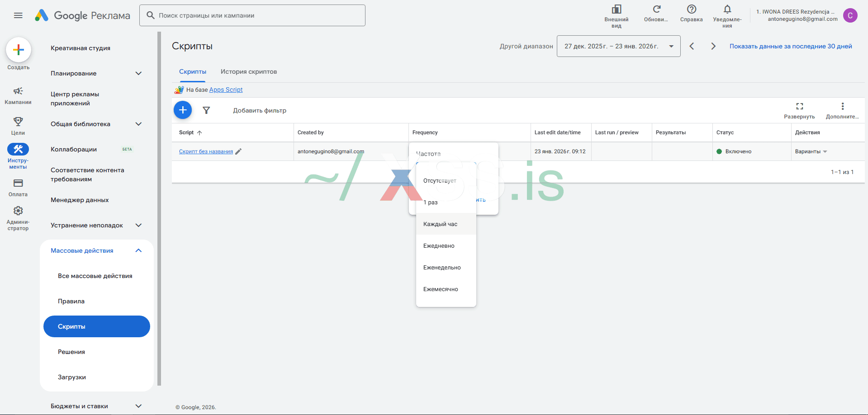This screenshot has width=868, height=415.
Task: Click the blue add script plus button
Action: pos(183,110)
